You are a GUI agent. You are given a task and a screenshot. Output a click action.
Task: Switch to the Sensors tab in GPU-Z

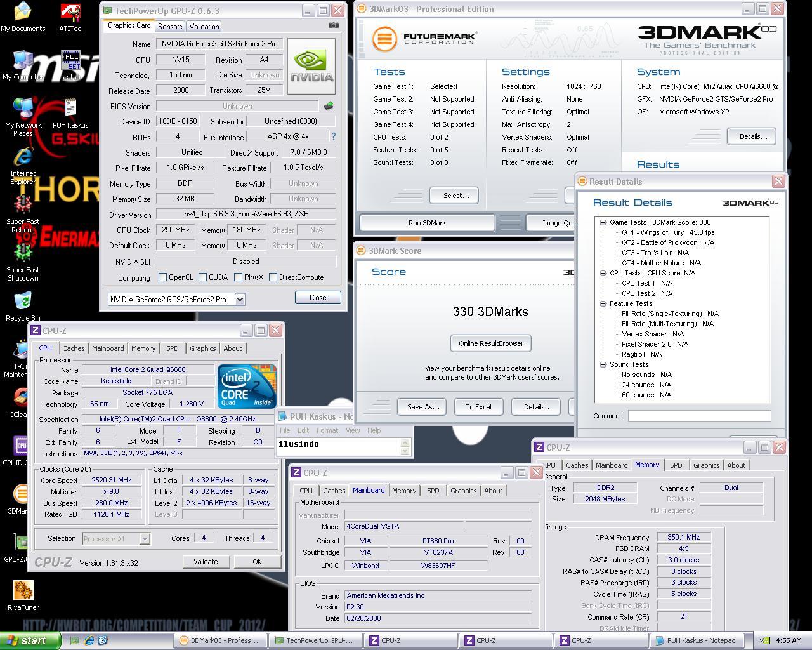coord(170,26)
